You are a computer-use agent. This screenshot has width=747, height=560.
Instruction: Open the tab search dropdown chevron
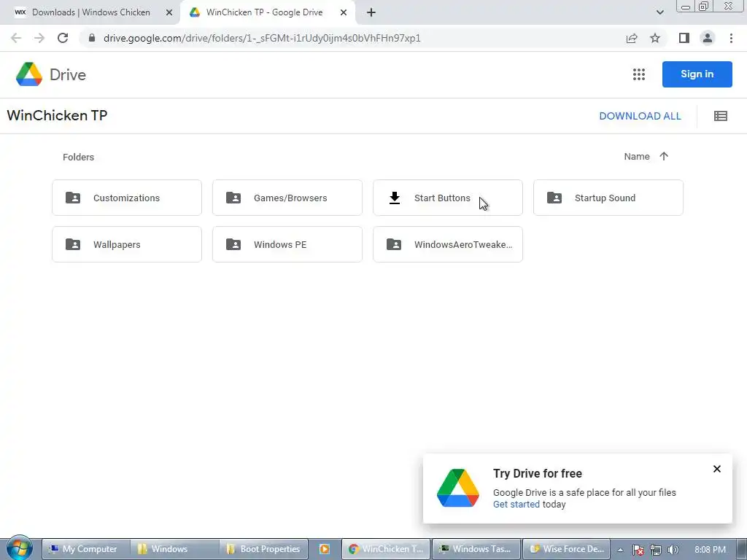(659, 12)
